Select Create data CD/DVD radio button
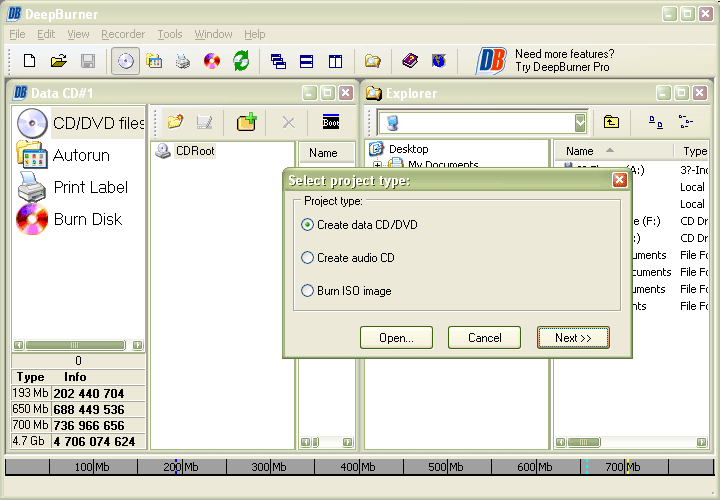 308,225
